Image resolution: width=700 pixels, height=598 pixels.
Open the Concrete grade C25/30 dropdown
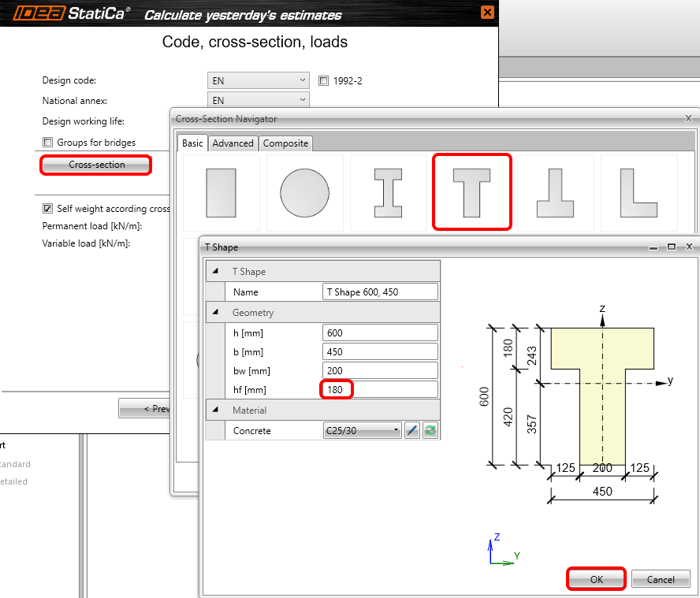pos(363,431)
